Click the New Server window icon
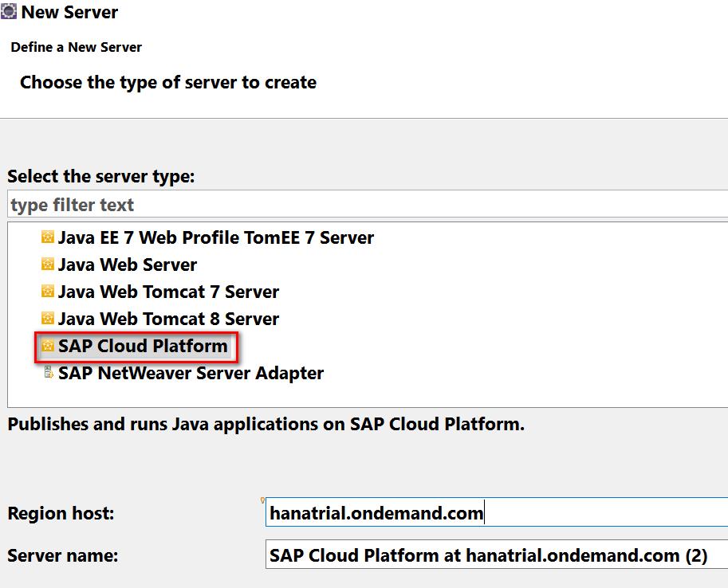Screen dimensions: 728x588 click(x=8, y=11)
